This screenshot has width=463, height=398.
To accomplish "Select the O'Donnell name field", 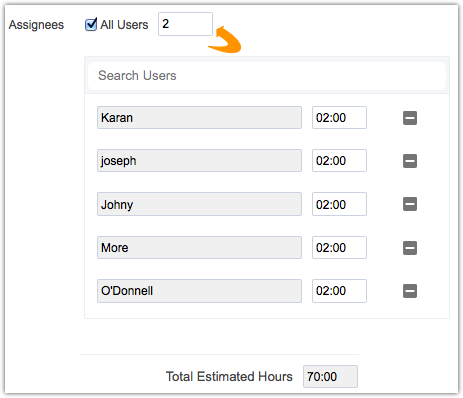I will pyautogui.click(x=199, y=291).
